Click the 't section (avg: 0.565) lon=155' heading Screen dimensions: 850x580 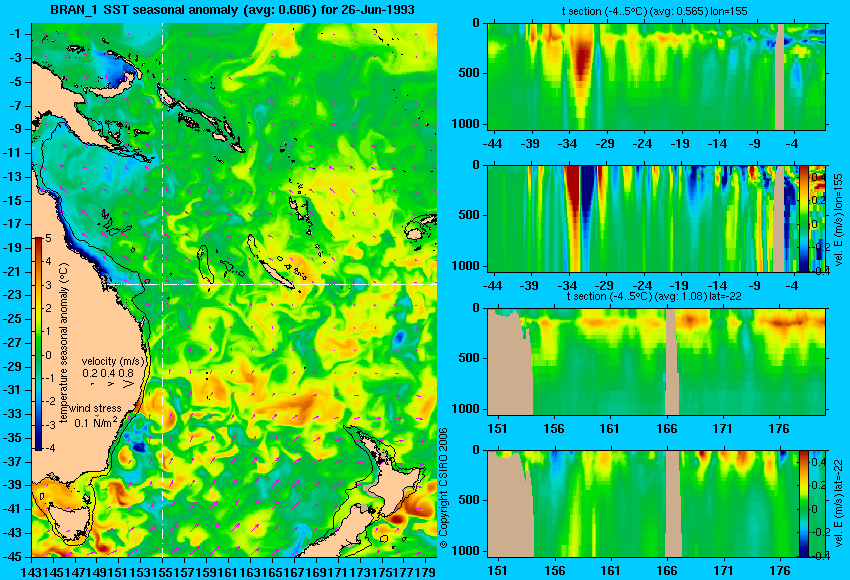(654, 11)
